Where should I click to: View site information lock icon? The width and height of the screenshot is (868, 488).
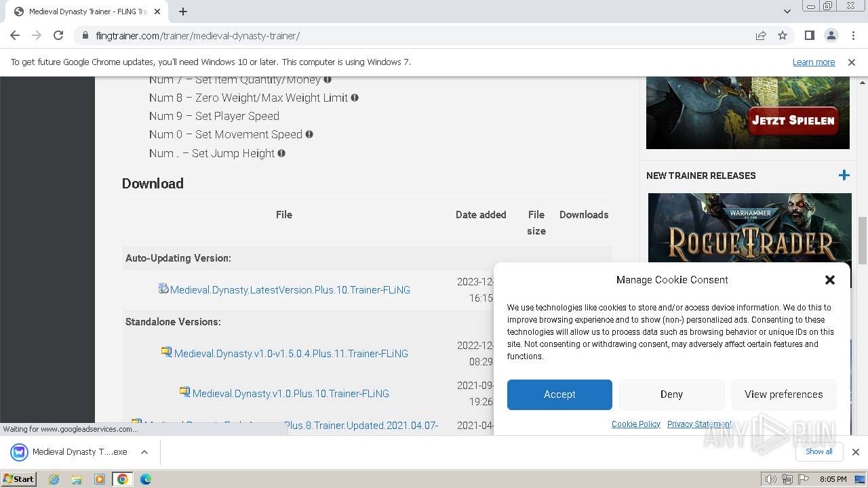85,35
